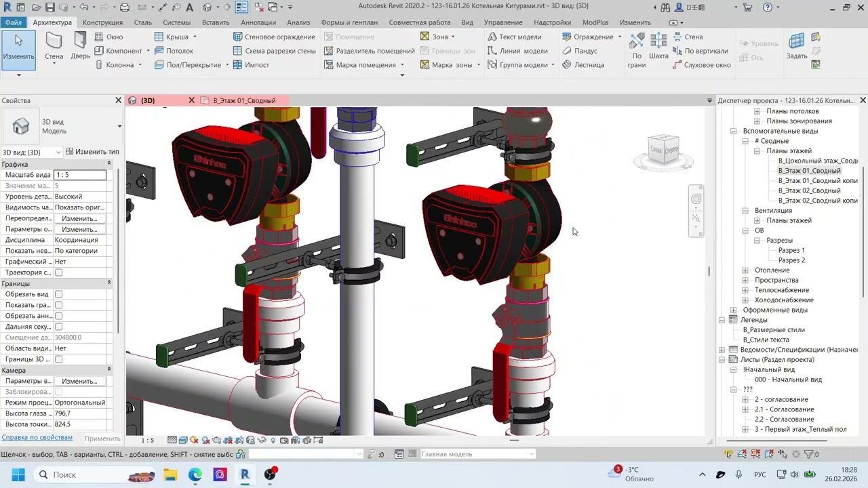Select the Слуховое окно dormer tool
Image resolution: width=868 pixels, height=488 pixels.
[702, 65]
